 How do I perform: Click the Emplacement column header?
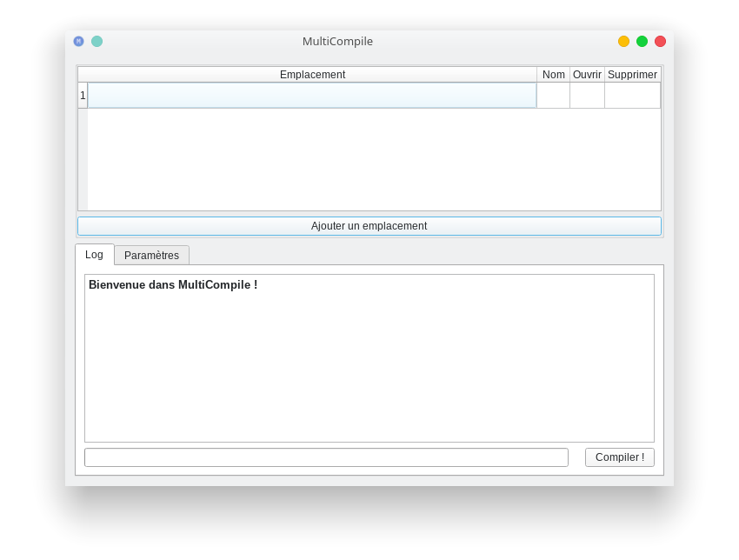(x=312, y=75)
